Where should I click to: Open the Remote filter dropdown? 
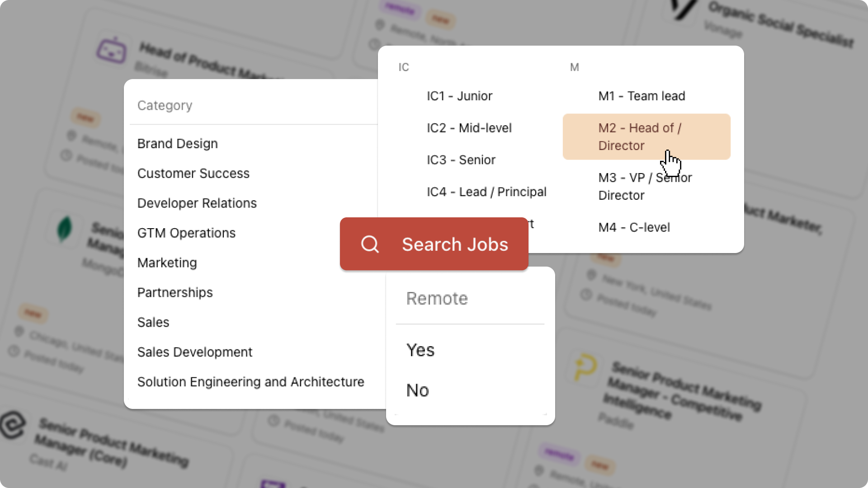point(437,298)
